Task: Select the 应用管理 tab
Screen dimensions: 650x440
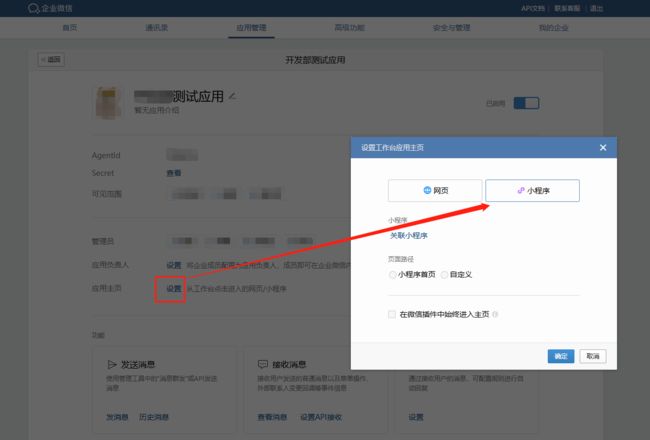Action: (x=251, y=28)
